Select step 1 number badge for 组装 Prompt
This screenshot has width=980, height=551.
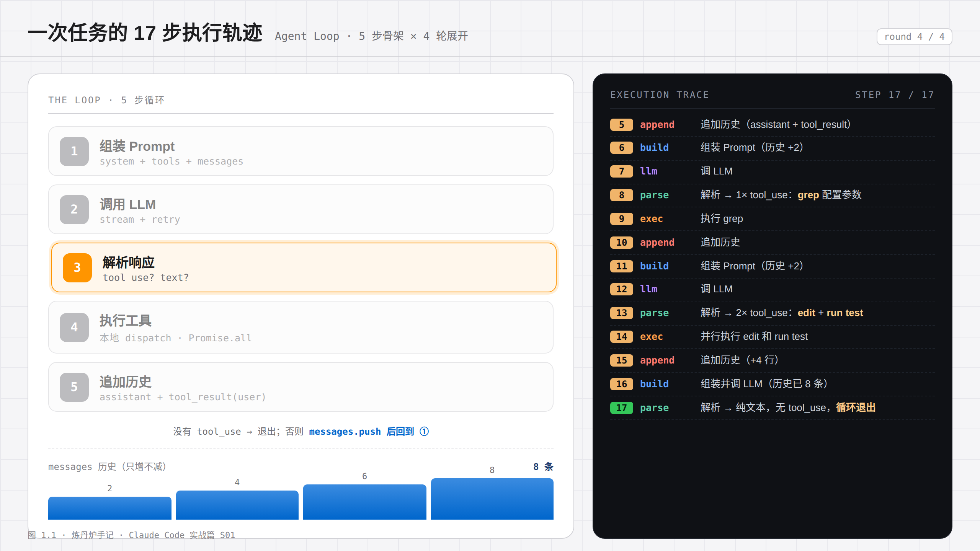point(74,151)
